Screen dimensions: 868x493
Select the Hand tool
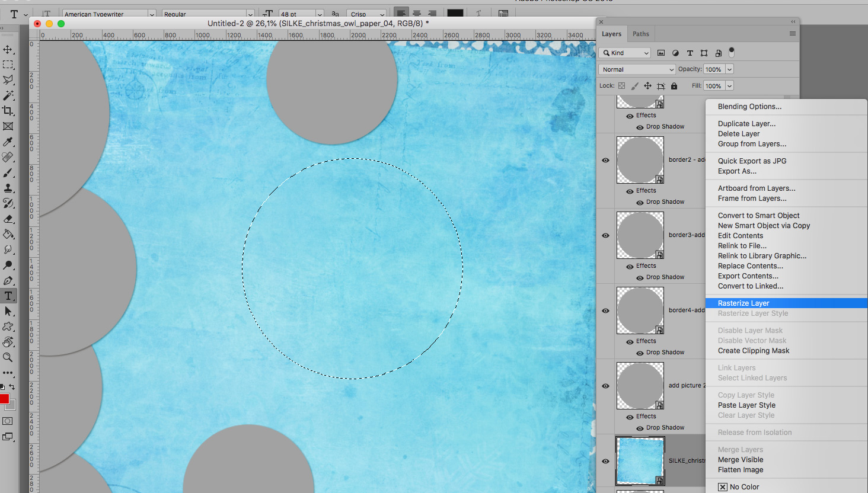tap(8, 342)
